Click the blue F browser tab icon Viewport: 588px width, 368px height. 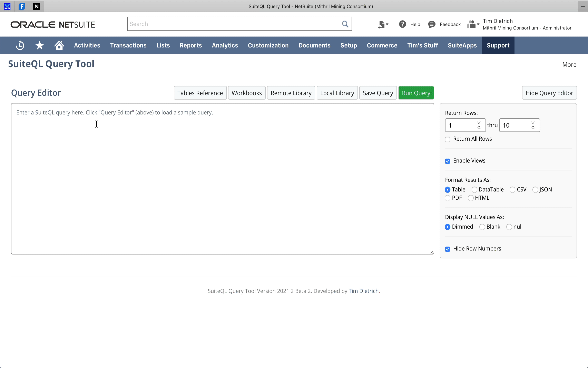click(x=22, y=6)
